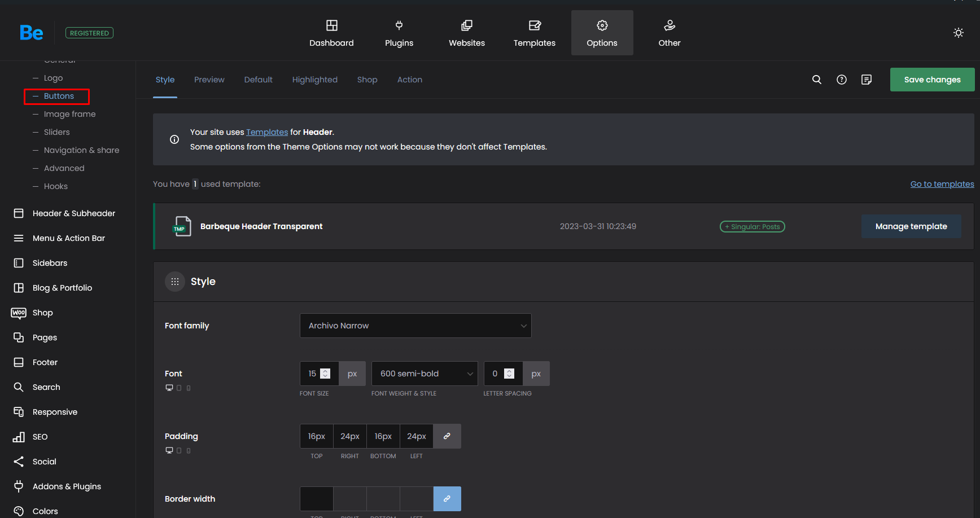Go to the Websites section
This screenshot has height=518, width=980.
click(x=467, y=33)
